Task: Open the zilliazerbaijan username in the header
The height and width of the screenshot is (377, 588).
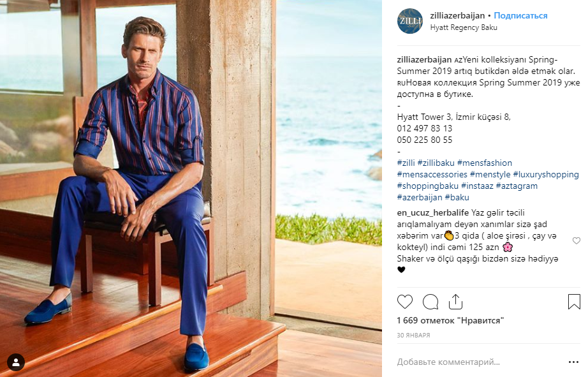Action: pos(457,16)
